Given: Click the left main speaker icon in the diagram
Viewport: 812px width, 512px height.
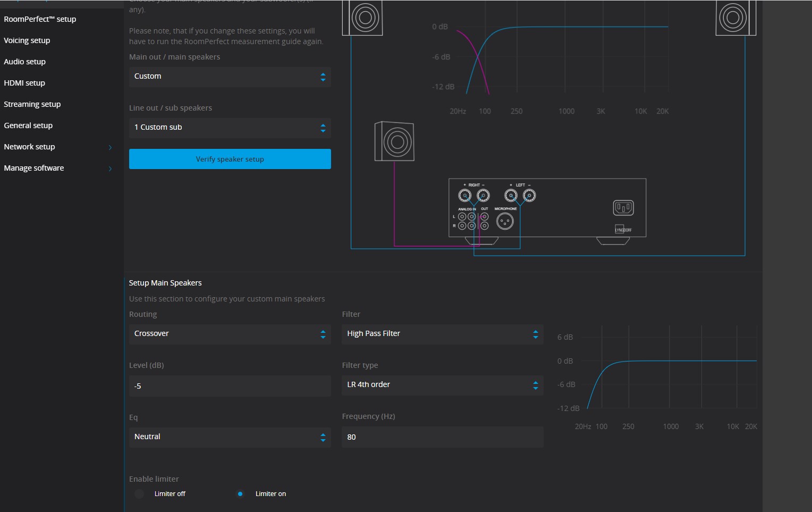Looking at the screenshot, I should tap(362, 18).
